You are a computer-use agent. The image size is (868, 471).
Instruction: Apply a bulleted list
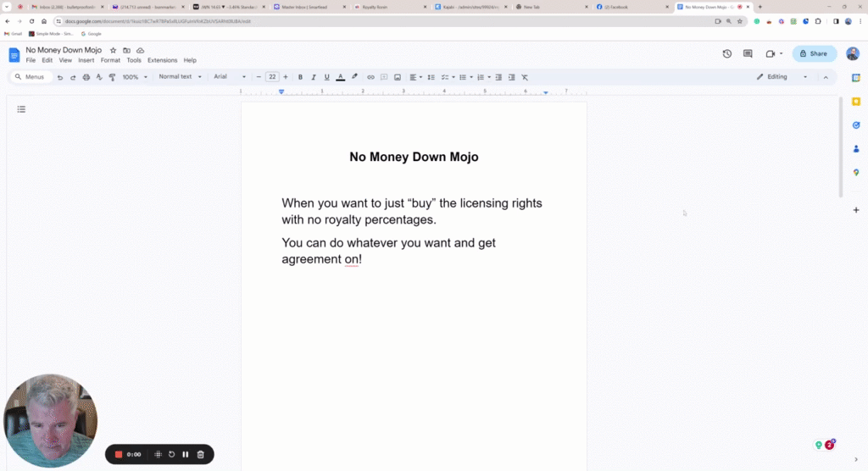click(x=463, y=77)
